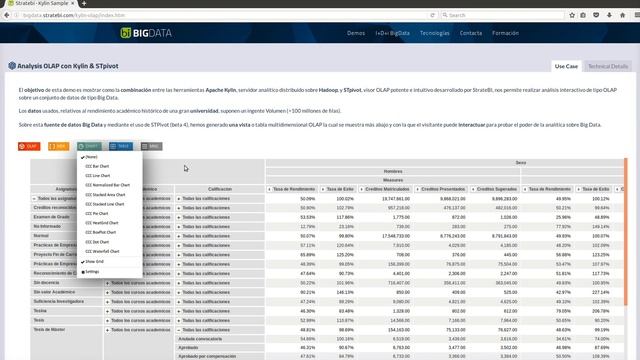This screenshot has width=640, height=360.
Task: Go back with the browser back arrow
Action: click(7, 15)
